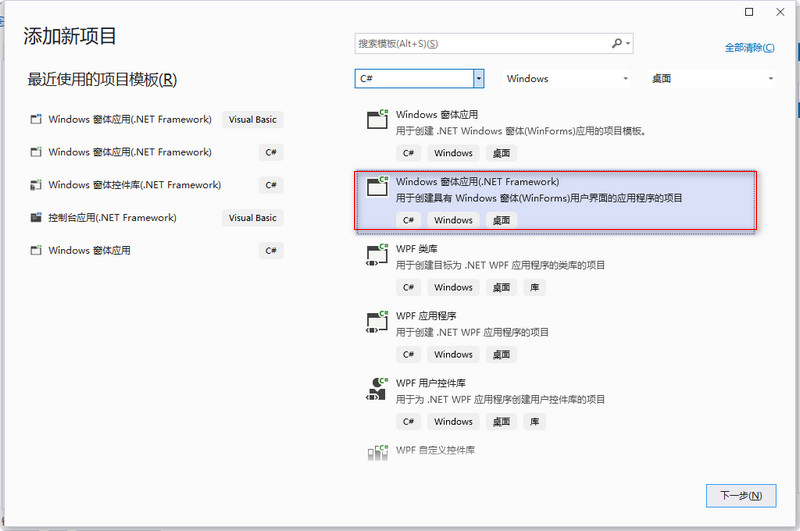Select the WPF 应用程序 template icon
The image size is (800, 531).
378,321
